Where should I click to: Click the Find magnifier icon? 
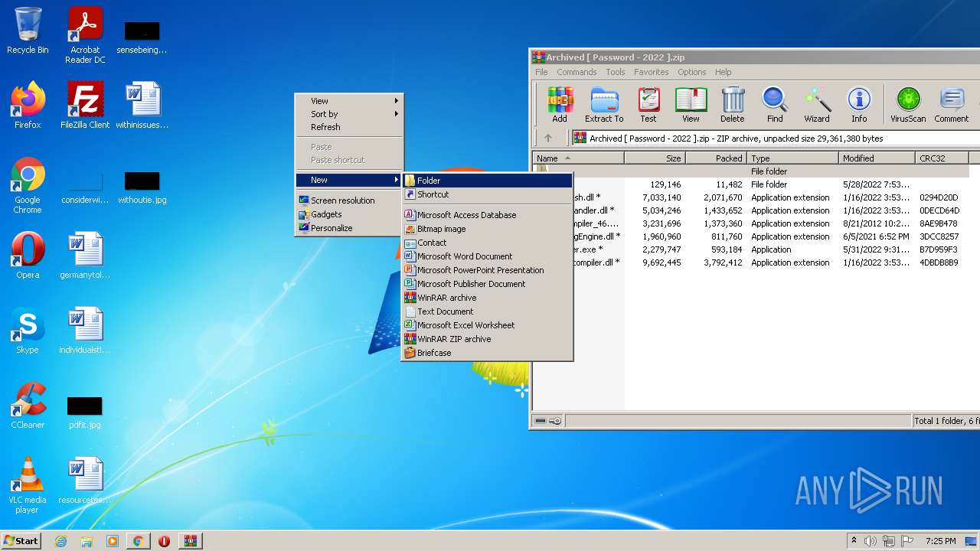(775, 105)
